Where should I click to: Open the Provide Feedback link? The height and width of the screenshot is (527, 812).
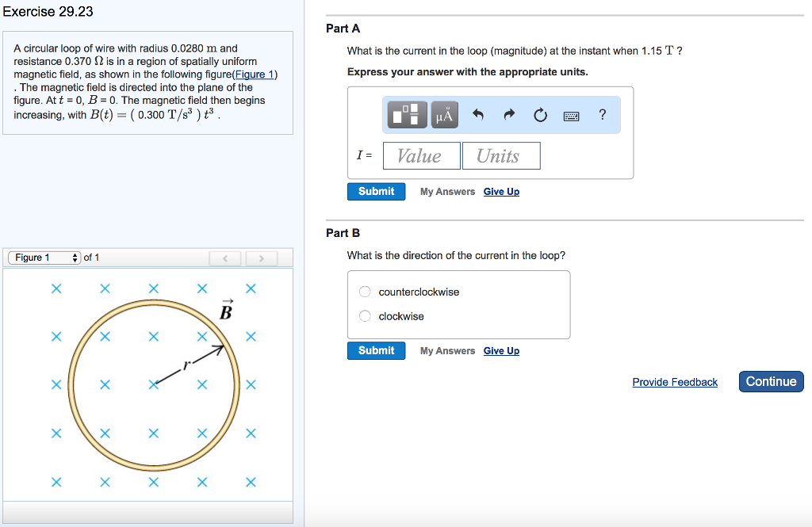tap(674, 382)
